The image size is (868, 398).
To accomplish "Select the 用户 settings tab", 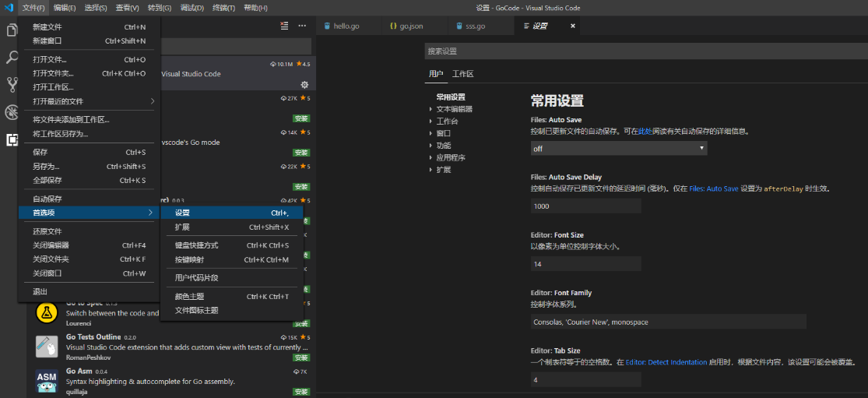I will pos(436,74).
